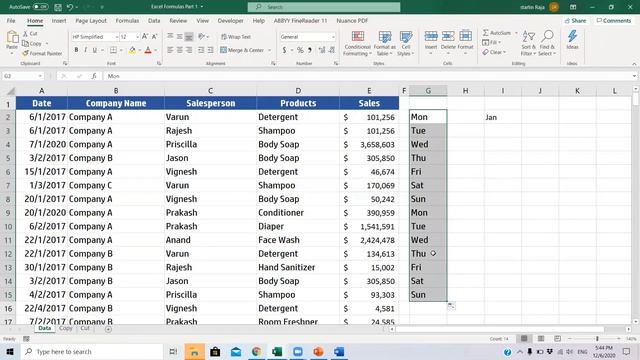Image resolution: width=640 pixels, height=360 pixels.
Task: Click the Auto Fill Options icon below G15
Action: (451, 306)
